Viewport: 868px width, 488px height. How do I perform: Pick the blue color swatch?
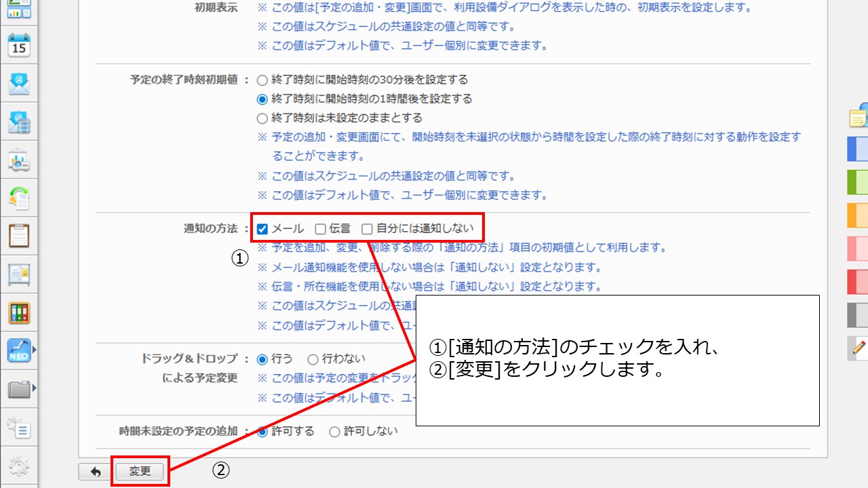(858, 149)
